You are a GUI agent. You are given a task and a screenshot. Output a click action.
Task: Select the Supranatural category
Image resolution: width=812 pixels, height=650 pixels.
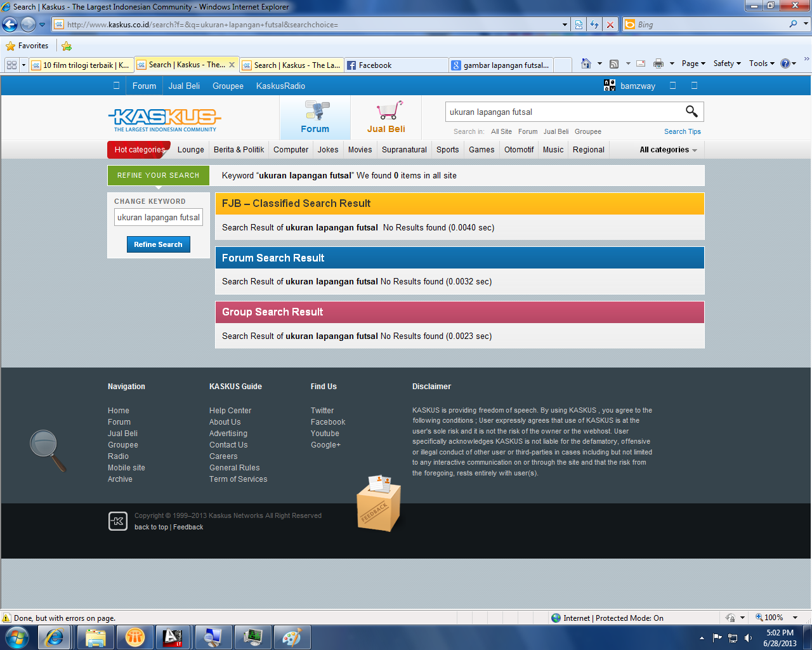click(x=404, y=150)
